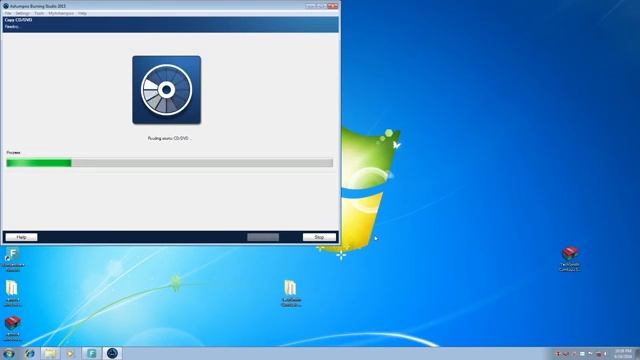The height and width of the screenshot is (360, 640).
Task: Click the "Reading source CD/DVD" status text
Action: tap(169, 138)
